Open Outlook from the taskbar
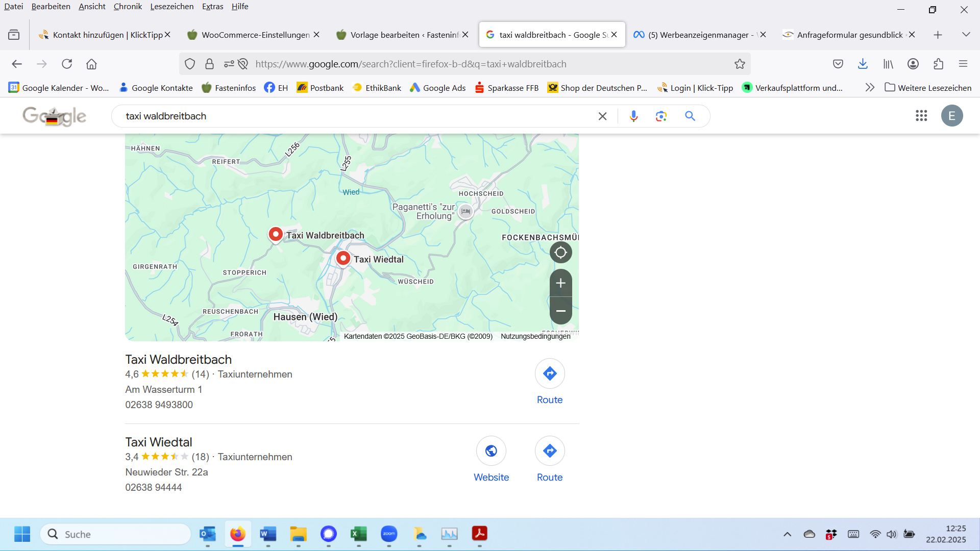The width and height of the screenshot is (980, 551). 207,534
